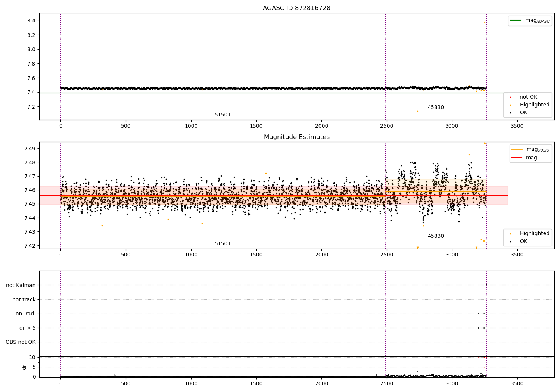This screenshot has height=392, width=560.
Task: Click the 'mag OBSID' legend label
Action: [538, 149]
